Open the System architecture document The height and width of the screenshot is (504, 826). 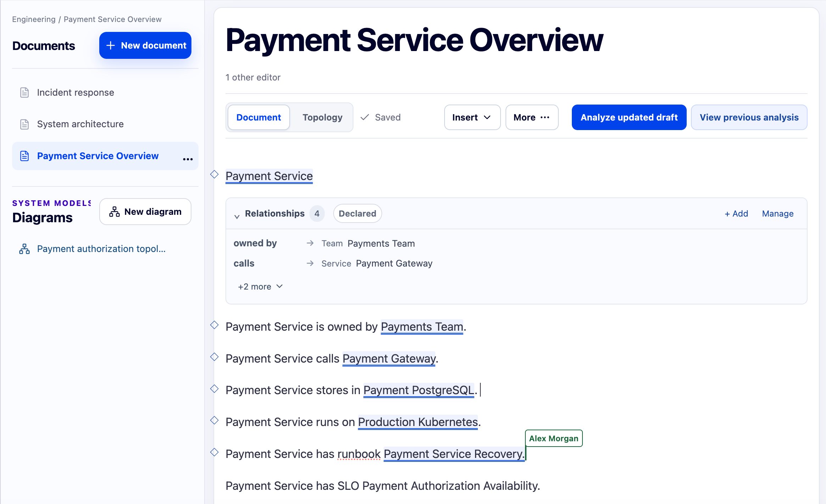coord(105,124)
